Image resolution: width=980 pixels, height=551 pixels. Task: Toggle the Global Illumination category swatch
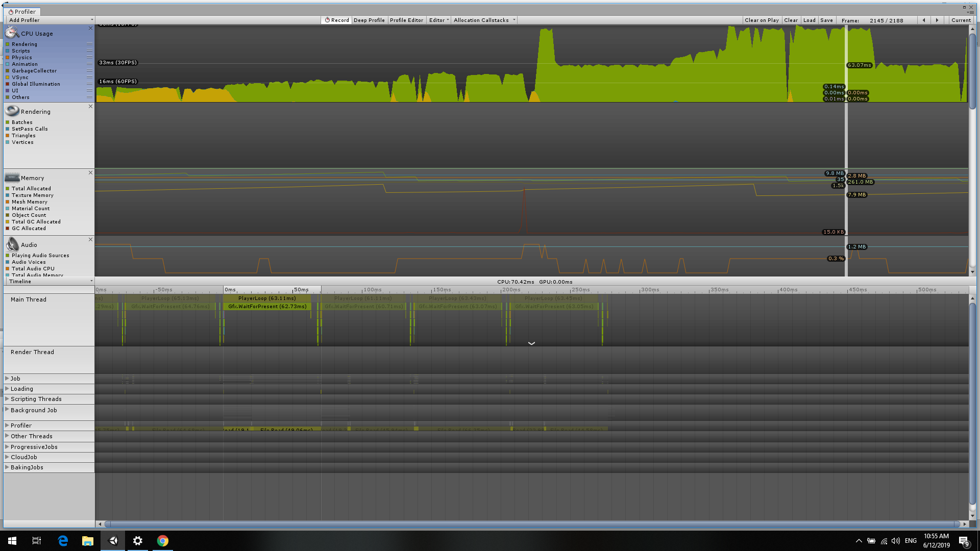click(x=8, y=84)
